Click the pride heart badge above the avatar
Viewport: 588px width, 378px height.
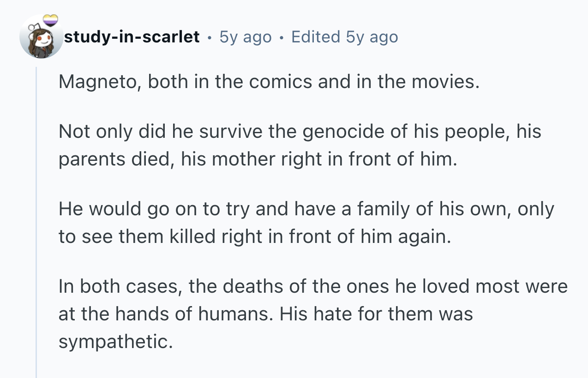tap(51, 20)
